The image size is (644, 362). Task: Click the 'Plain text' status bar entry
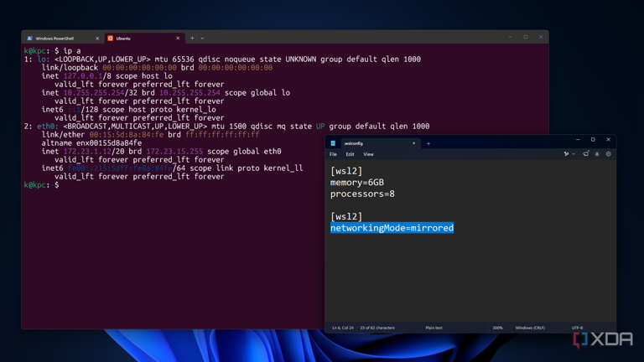point(434,328)
